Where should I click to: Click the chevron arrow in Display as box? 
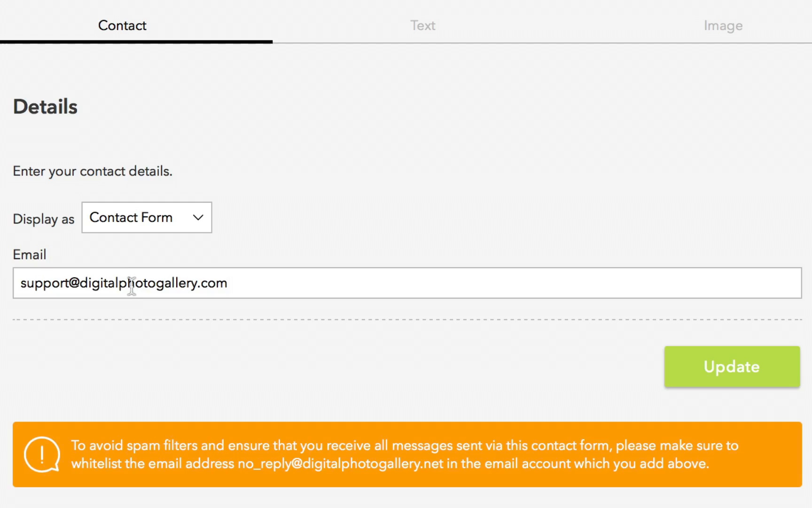(198, 217)
